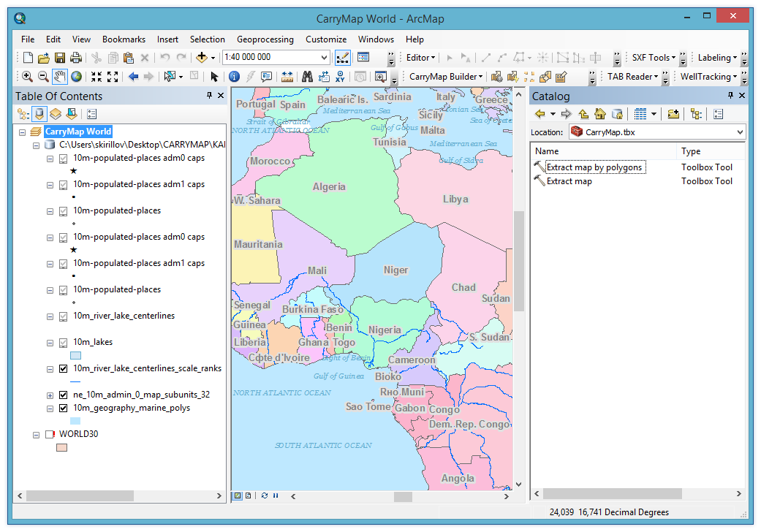Image resolution: width=761 pixels, height=532 pixels.
Task: Activate the Pan hand tool
Action: tap(60, 77)
